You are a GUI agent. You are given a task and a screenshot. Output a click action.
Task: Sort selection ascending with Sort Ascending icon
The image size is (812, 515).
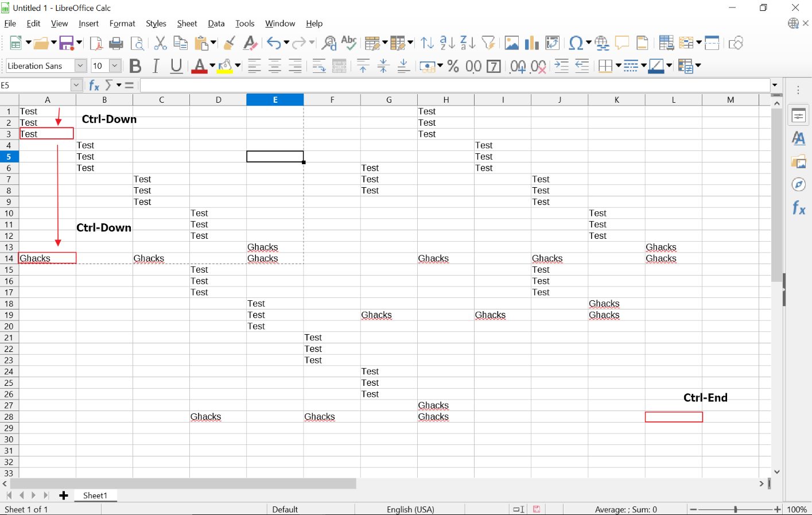click(x=446, y=42)
